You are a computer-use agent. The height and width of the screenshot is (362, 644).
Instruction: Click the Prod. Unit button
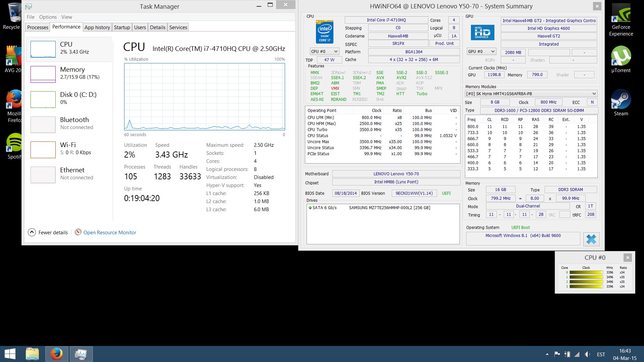444,43
